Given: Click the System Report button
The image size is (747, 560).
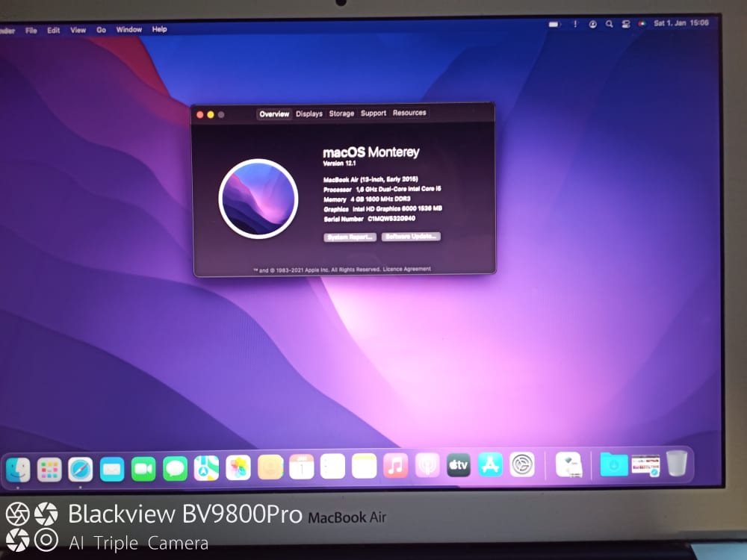Looking at the screenshot, I should pos(350,237).
